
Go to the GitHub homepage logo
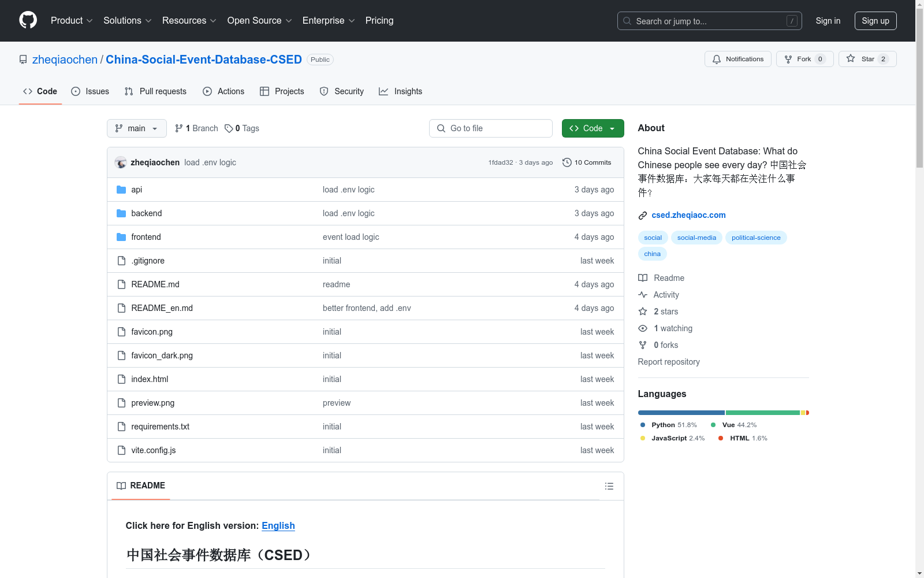[28, 20]
